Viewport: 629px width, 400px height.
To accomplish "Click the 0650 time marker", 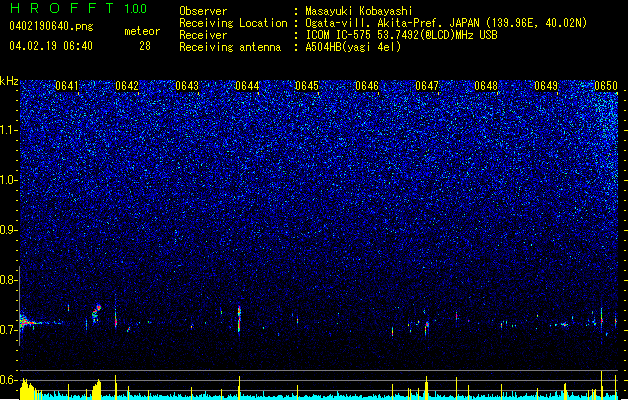I will coord(606,86).
